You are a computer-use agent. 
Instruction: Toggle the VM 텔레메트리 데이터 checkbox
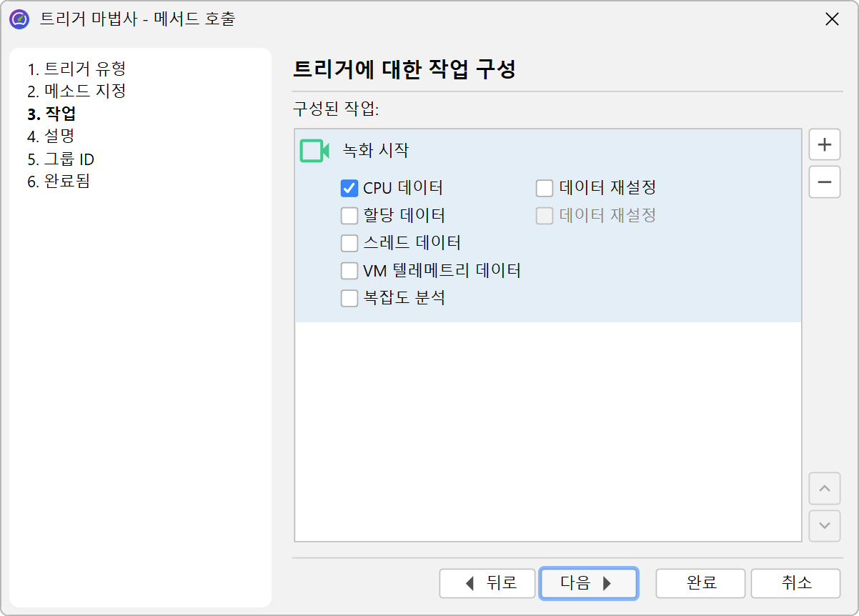349,271
